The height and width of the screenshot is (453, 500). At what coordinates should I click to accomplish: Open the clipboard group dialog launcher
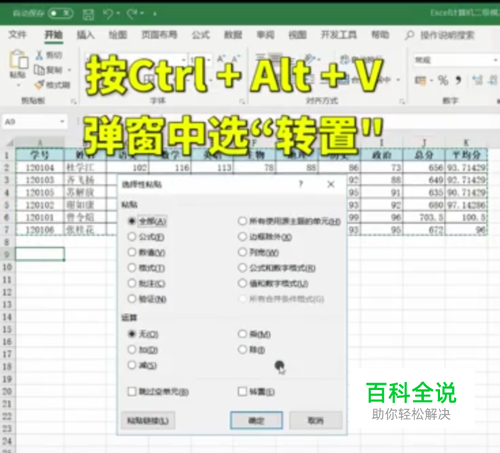74,101
